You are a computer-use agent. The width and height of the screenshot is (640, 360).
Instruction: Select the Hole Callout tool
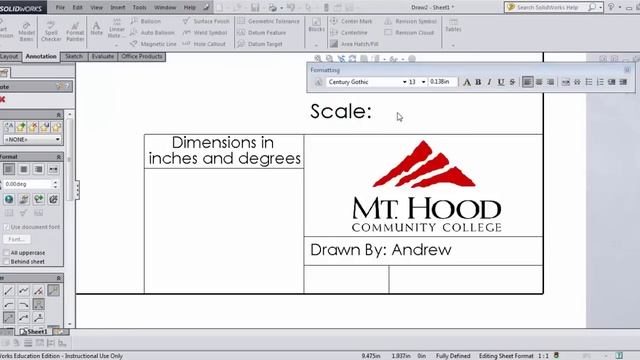[x=204, y=44]
